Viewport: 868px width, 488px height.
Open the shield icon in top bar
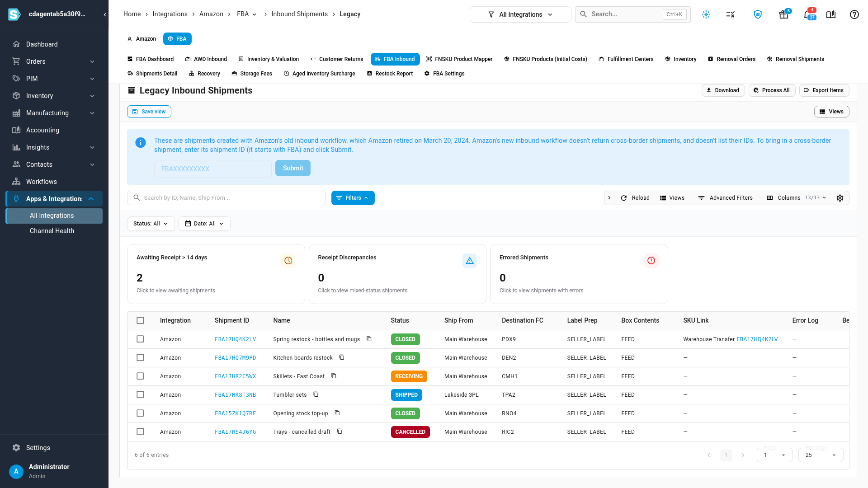[x=758, y=14]
